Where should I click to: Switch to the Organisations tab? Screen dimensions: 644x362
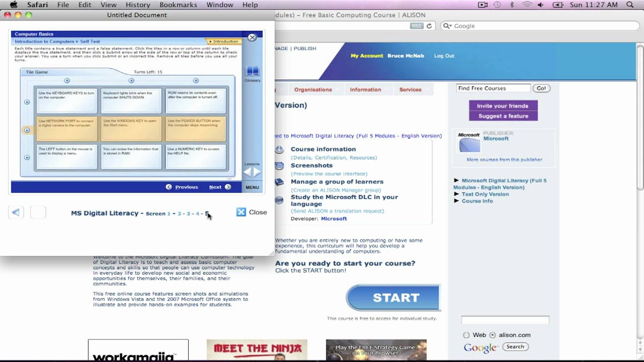point(313,89)
